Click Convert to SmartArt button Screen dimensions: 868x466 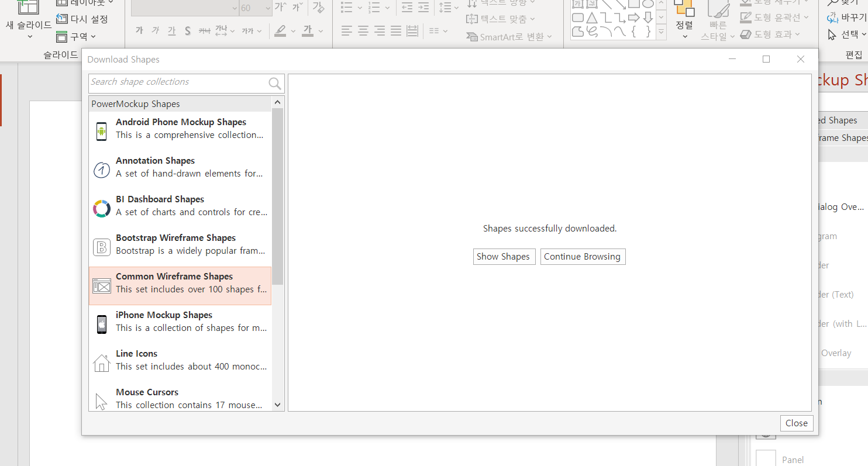[x=509, y=37]
